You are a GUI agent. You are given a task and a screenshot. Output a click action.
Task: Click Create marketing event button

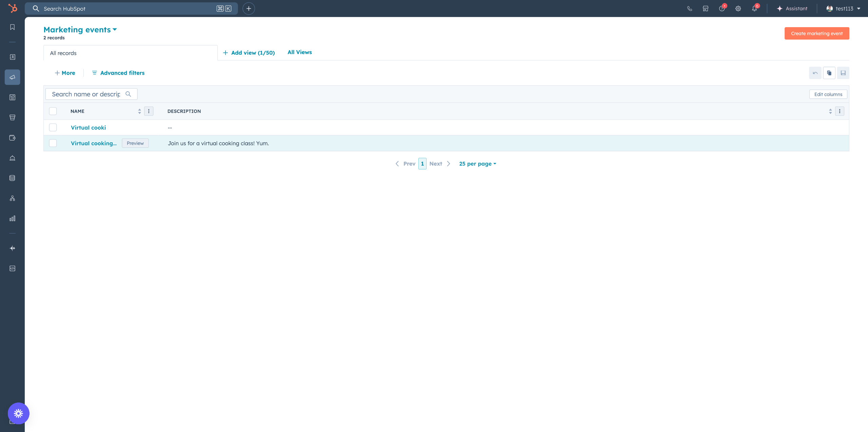click(816, 34)
